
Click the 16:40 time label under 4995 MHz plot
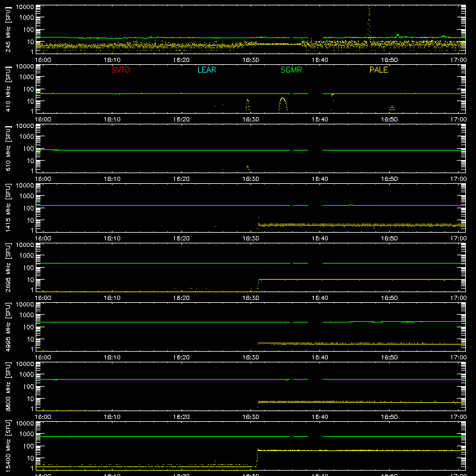tap(320, 358)
